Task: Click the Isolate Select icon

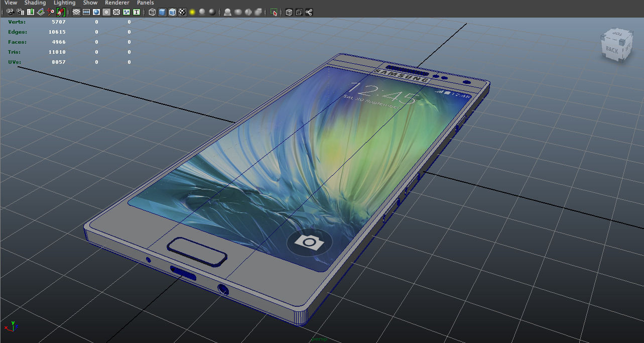Action: (x=274, y=12)
